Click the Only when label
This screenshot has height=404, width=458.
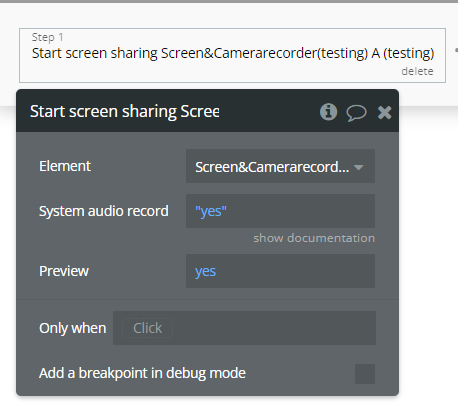coord(73,328)
